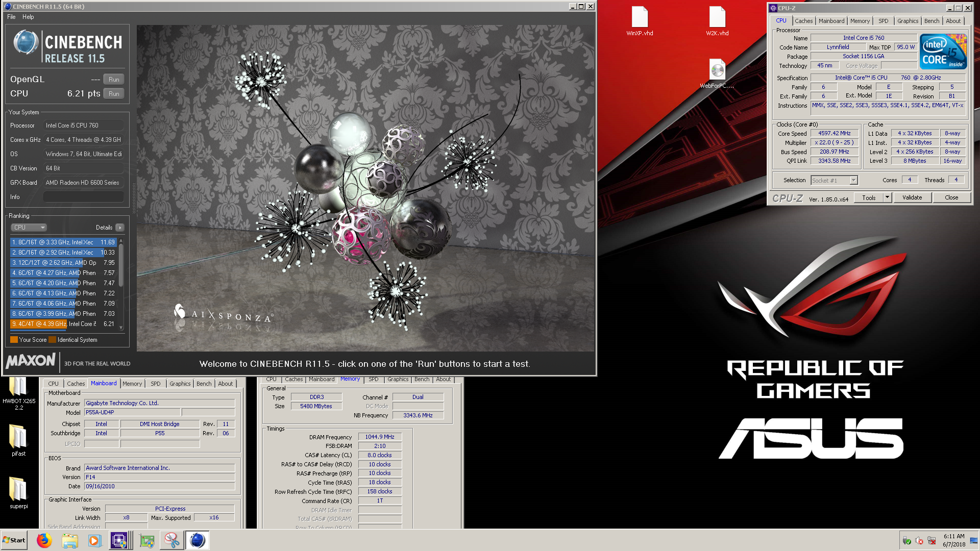980x551 pixels.
Task: Select ranking row 3 12C/12T AMD Opteron
Action: [64, 263]
